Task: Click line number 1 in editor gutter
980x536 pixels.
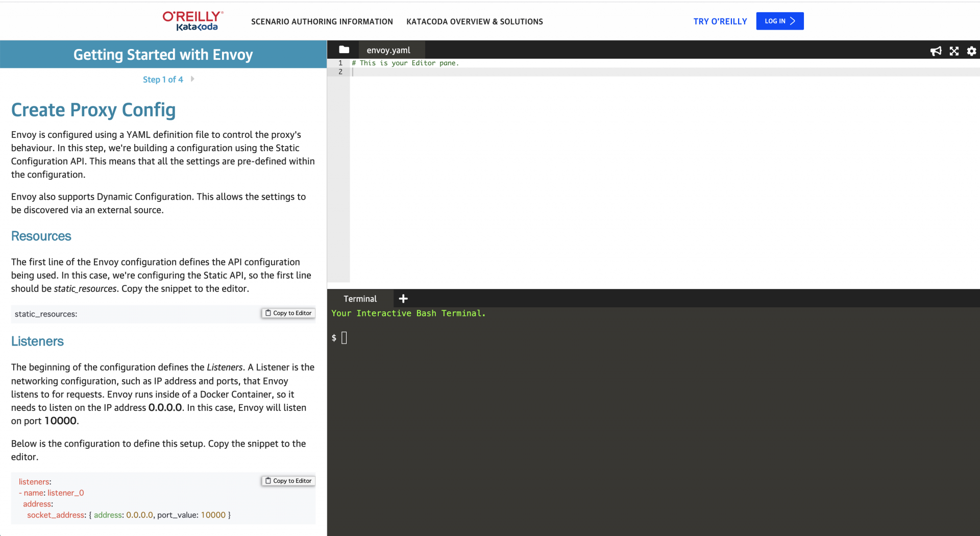Action: (x=340, y=63)
